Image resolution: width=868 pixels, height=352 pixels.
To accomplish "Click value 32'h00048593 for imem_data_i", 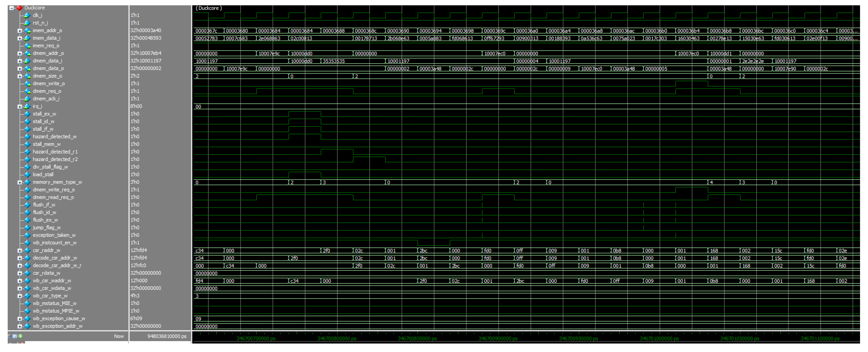I will point(146,38).
